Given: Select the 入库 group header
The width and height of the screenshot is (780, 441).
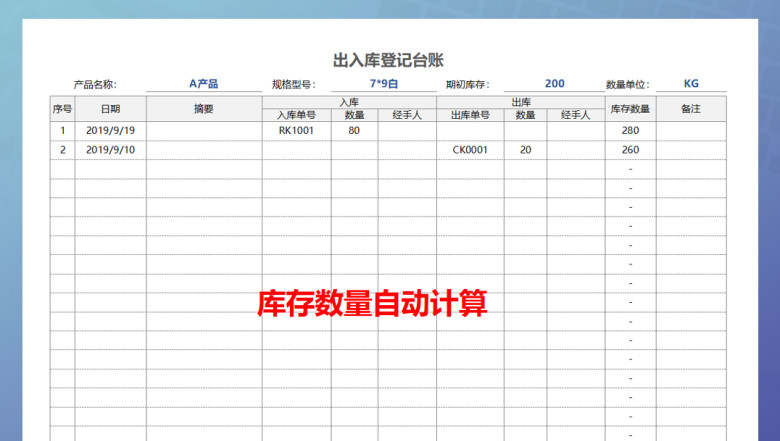Looking at the screenshot, I should tap(349, 102).
